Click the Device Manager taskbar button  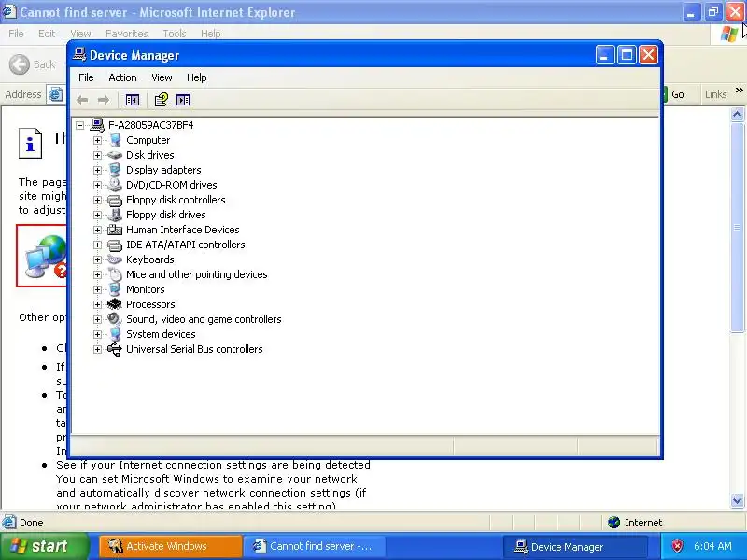[x=575, y=547]
